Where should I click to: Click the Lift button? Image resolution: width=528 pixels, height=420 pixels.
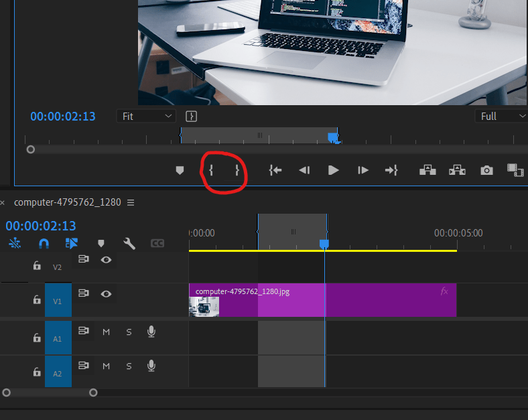pyautogui.click(x=427, y=171)
